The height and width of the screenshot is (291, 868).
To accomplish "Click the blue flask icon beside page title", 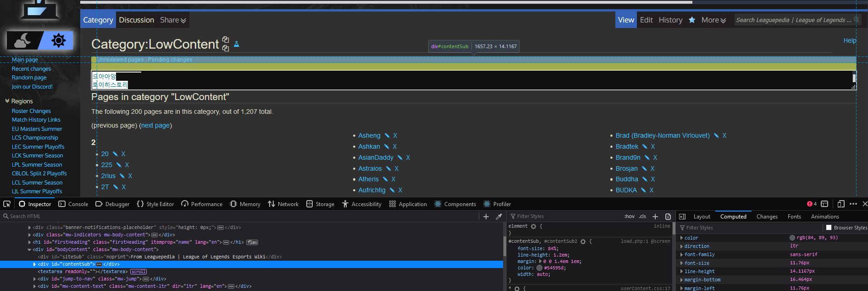I will point(237,44).
